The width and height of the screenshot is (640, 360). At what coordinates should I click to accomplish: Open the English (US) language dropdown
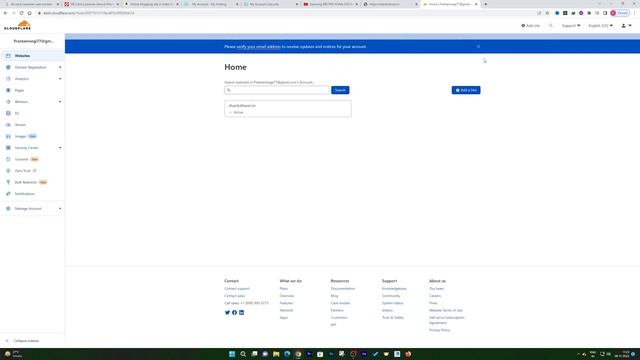600,26
